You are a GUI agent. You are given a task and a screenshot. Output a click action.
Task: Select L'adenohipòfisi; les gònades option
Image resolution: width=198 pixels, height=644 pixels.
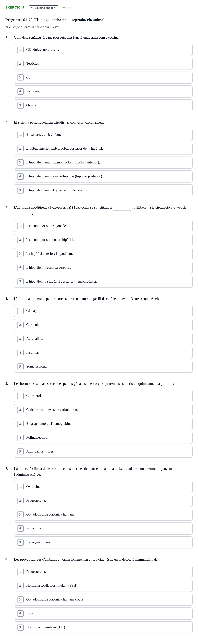click(103, 226)
